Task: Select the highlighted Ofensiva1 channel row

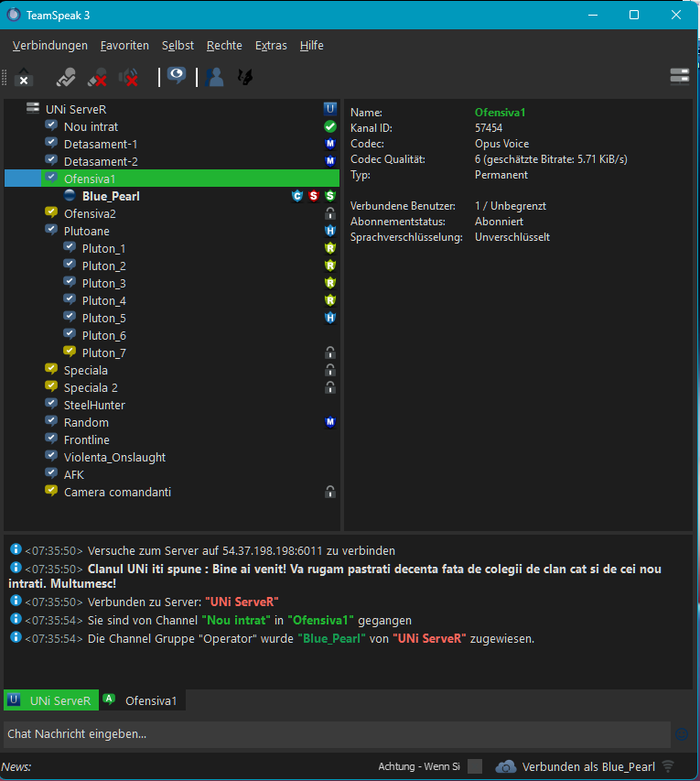Action: 172,179
